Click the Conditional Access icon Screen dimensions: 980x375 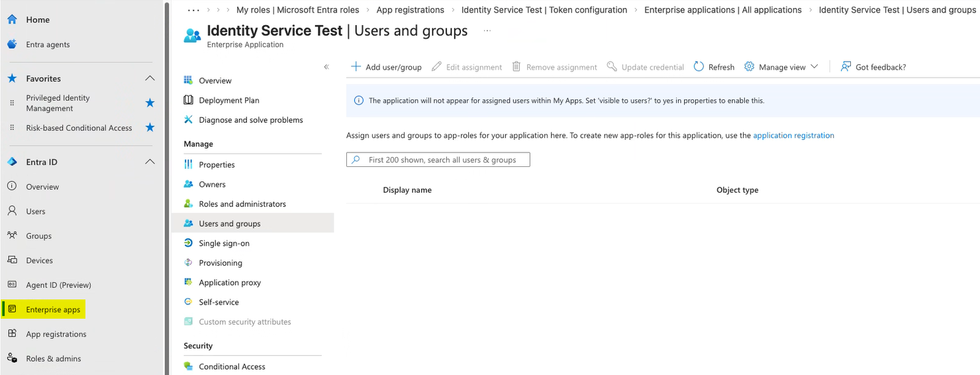coord(189,366)
